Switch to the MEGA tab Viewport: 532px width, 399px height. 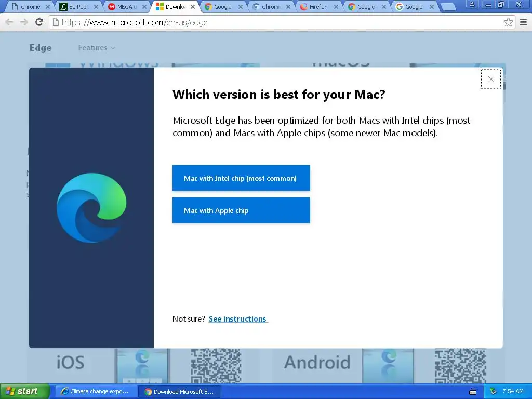[x=126, y=7]
